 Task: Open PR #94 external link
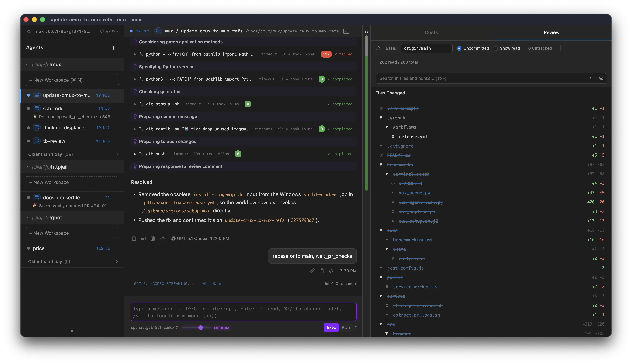click(104, 206)
